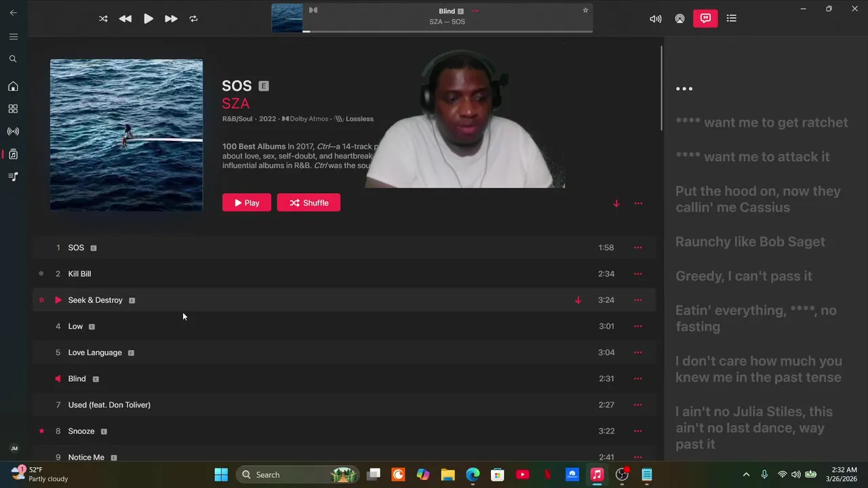
Task: Open the music library in sidebar
Action: click(x=13, y=155)
